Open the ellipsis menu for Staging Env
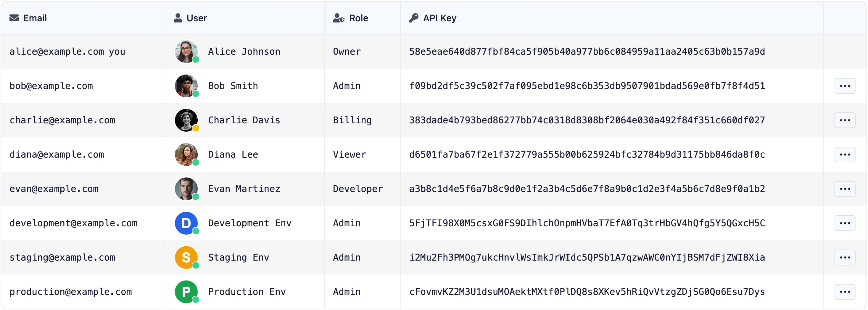This screenshot has height=310, width=868. 844,257
